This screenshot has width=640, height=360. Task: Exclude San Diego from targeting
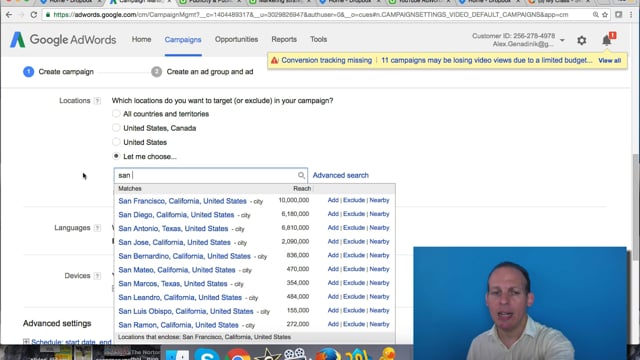tap(354, 214)
